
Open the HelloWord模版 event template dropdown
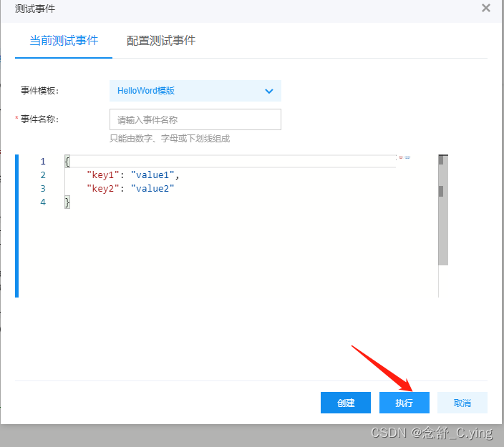pyautogui.click(x=195, y=91)
